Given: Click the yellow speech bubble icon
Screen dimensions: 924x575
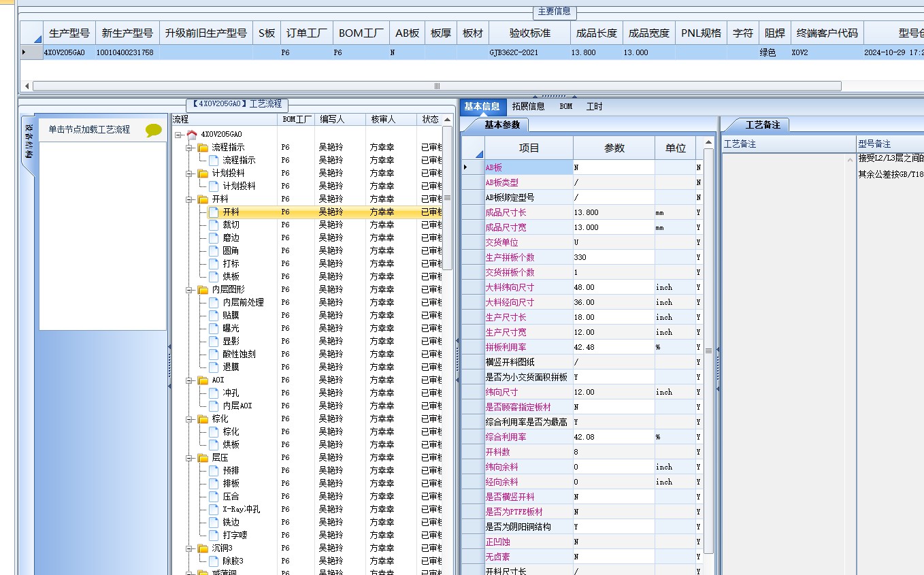Looking at the screenshot, I should [x=154, y=131].
